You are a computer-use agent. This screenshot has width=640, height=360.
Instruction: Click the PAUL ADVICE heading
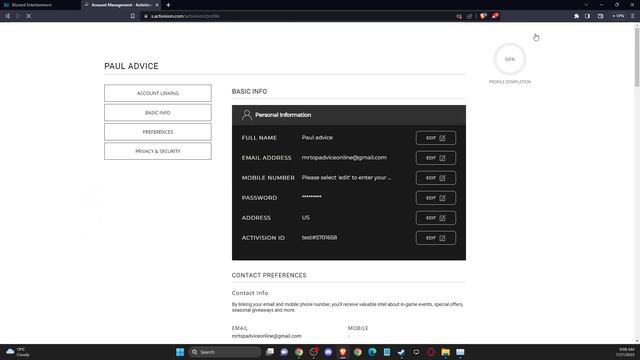tap(131, 66)
